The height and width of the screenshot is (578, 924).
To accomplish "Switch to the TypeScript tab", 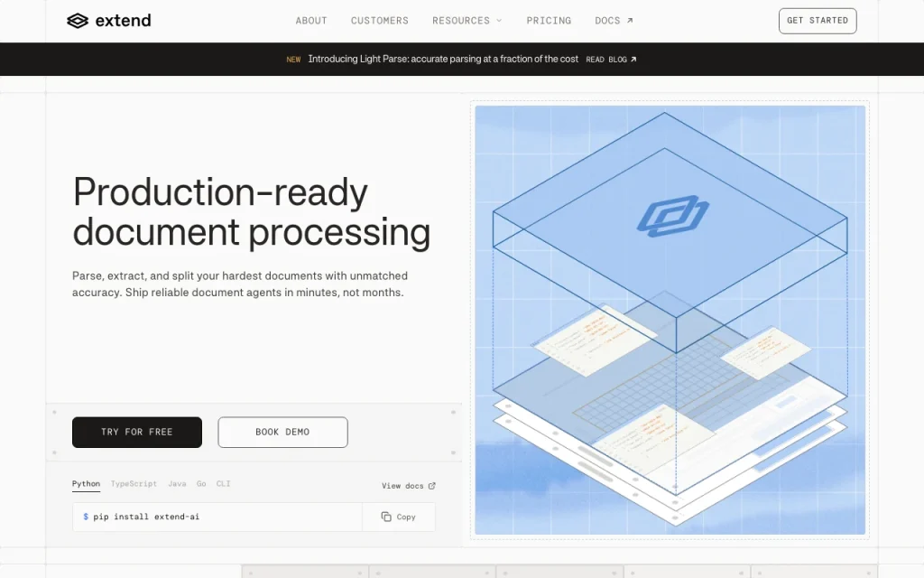I will (x=134, y=484).
